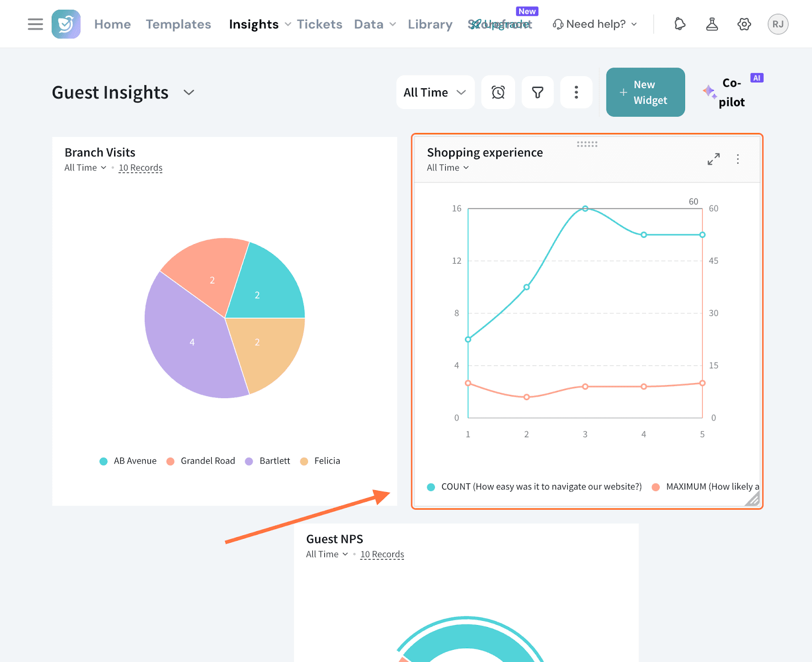
Task: Open dashboard three-dot more options
Action: (576, 92)
